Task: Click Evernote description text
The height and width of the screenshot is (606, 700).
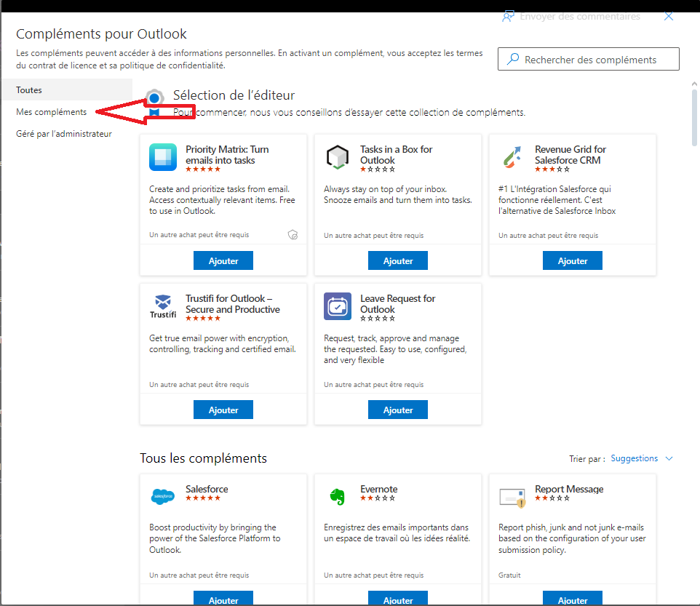Action: (397, 533)
